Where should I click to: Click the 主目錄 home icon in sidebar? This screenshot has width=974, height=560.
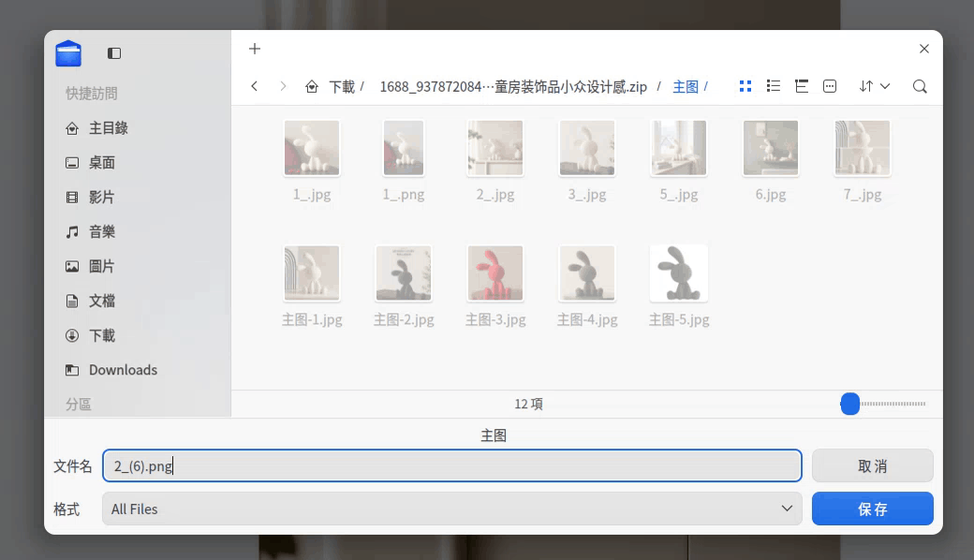click(72, 128)
